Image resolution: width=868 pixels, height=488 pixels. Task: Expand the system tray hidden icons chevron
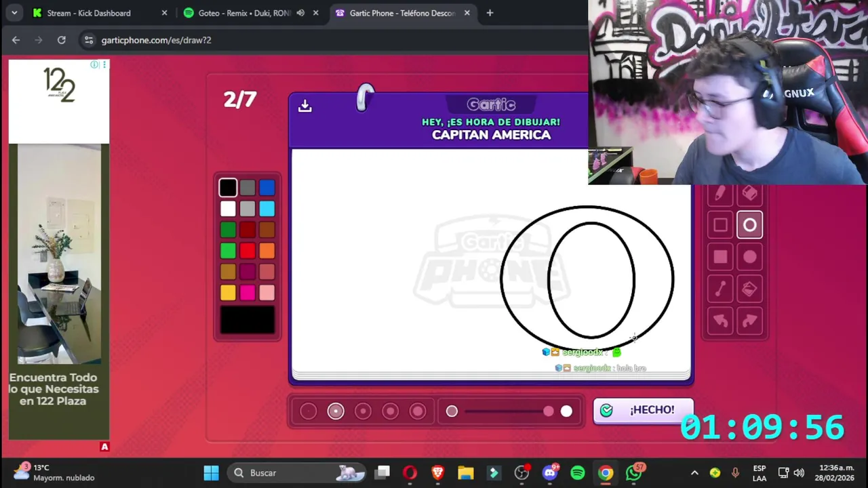point(694,473)
